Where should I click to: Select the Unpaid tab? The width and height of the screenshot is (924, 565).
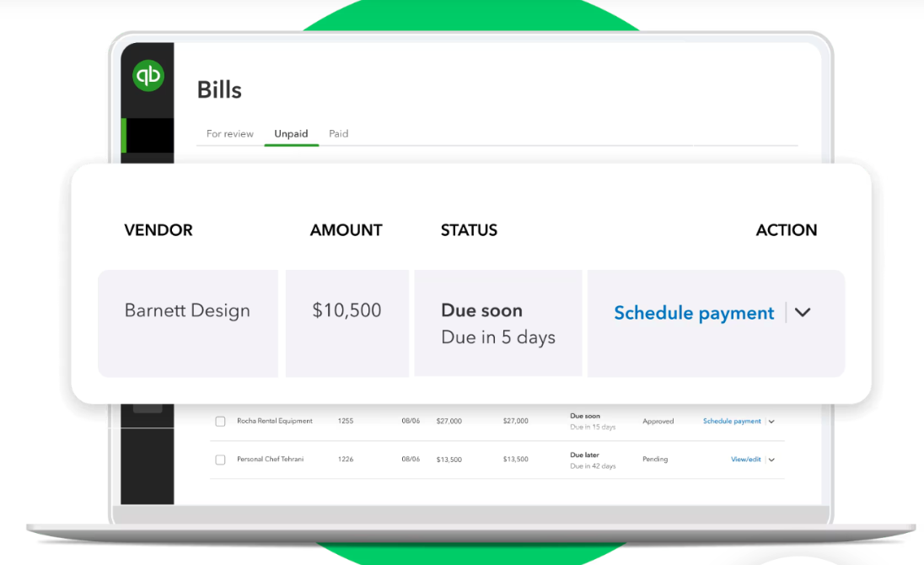291,134
